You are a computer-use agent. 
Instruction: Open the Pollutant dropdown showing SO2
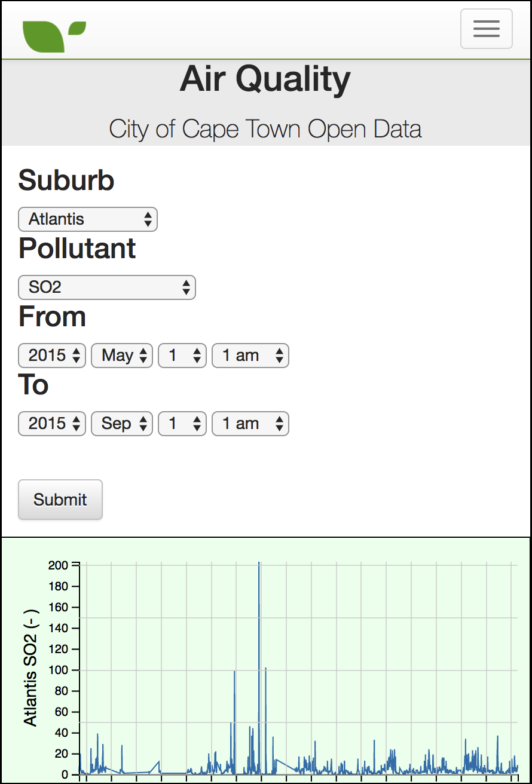pyautogui.click(x=107, y=287)
